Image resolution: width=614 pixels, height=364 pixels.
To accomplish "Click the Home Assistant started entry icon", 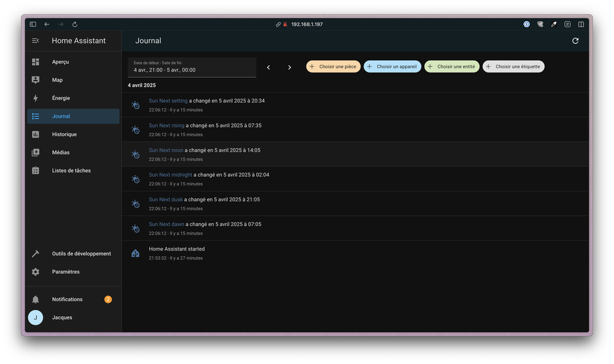I will [136, 254].
